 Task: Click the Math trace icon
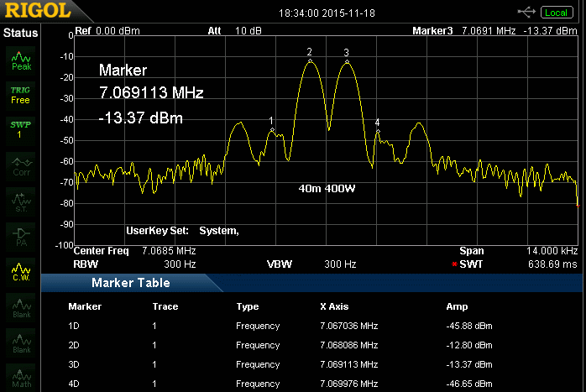[x=21, y=378]
